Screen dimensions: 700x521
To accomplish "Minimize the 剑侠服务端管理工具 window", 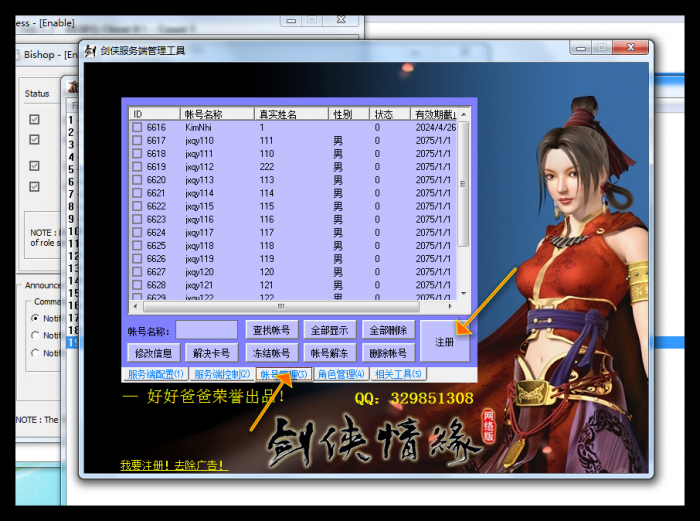I will (581, 48).
